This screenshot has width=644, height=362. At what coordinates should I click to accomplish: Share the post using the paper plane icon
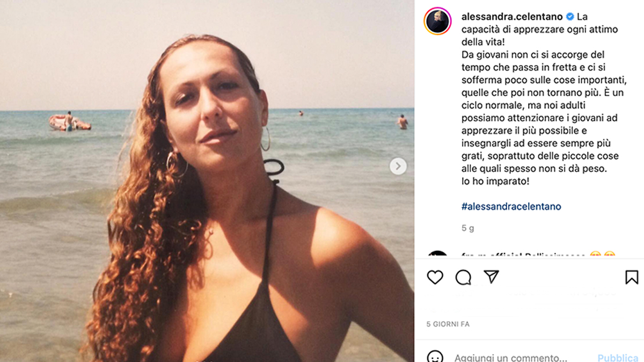pos(492,277)
